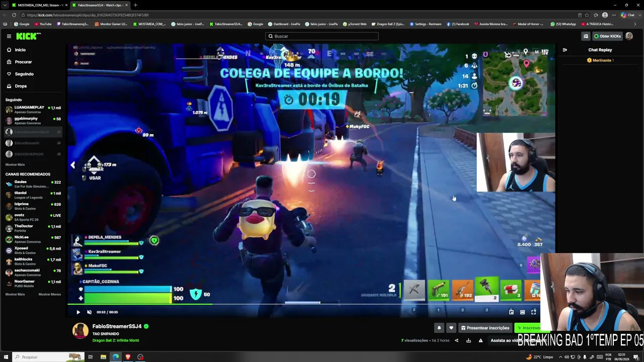Open a new browser tab

point(135,5)
